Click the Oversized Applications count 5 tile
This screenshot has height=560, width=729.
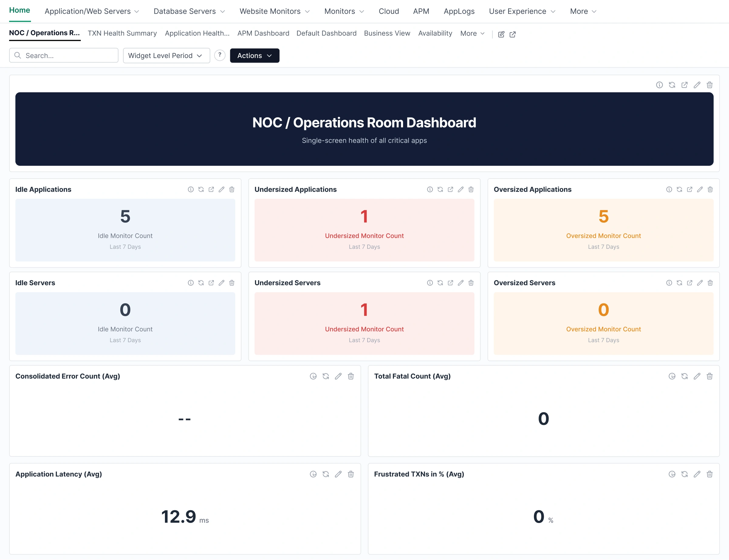click(603, 230)
